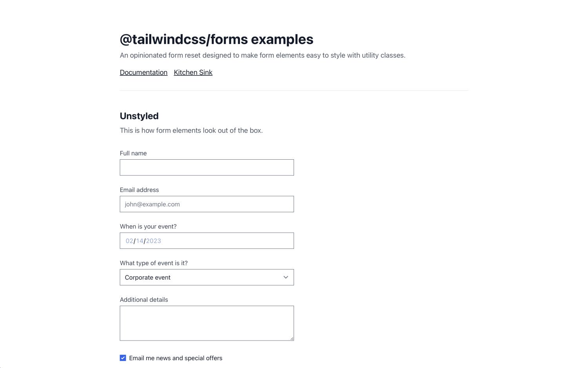The image size is (588, 368).
Task: Focus the Email address field
Action: pyautogui.click(x=207, y=204)
